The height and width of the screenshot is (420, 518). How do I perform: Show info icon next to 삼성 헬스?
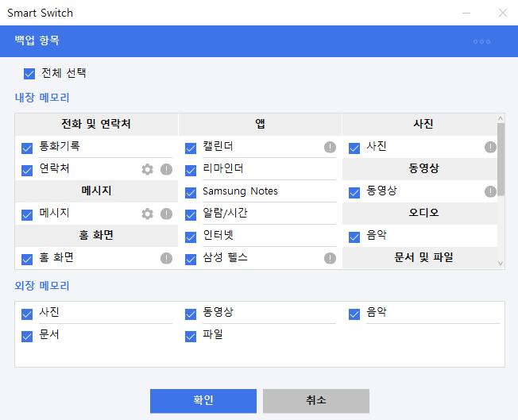(330, 258)
